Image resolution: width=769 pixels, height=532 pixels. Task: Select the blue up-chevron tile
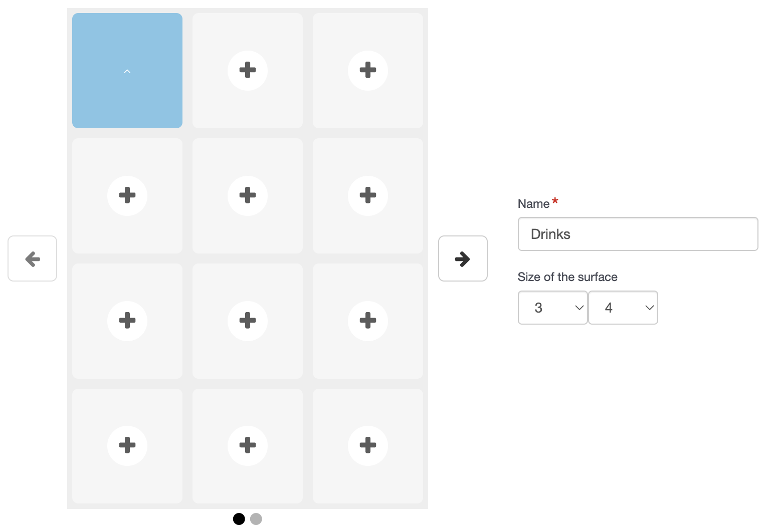(127, 71)
